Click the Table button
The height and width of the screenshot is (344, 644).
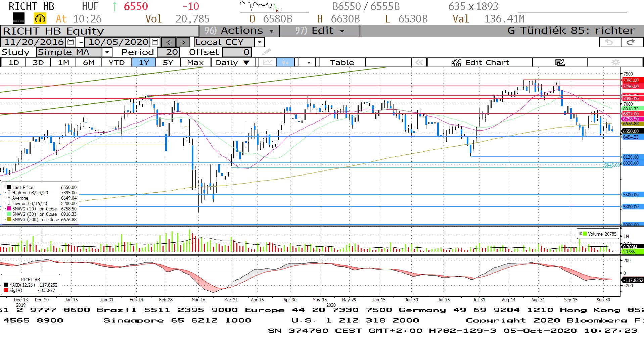pos(342,62)
